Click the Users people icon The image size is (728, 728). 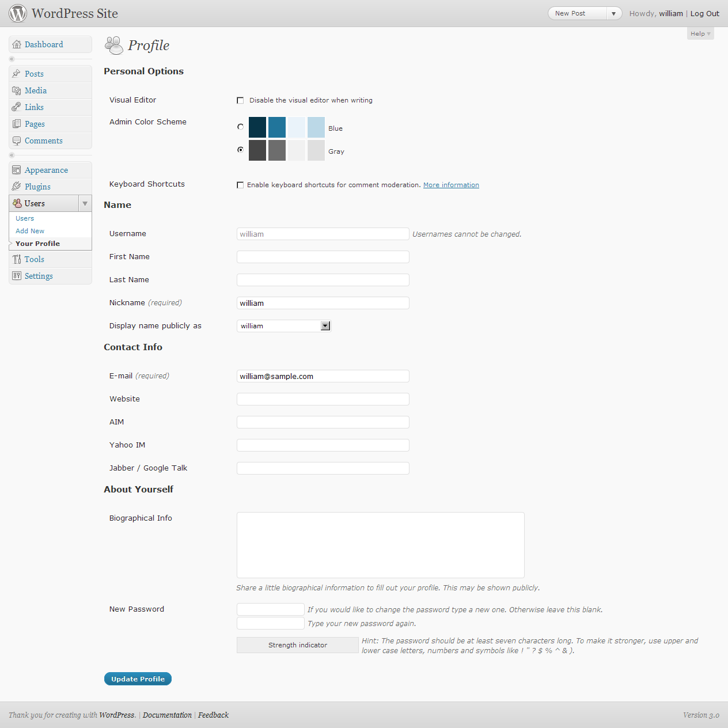(17, 203)
